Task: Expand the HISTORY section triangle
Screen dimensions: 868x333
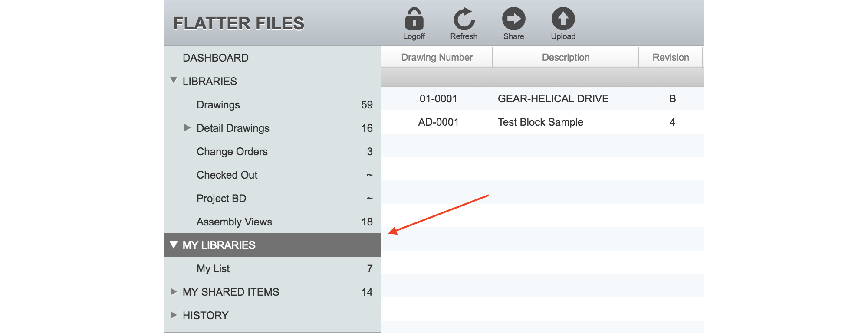Action: [174, 315]
